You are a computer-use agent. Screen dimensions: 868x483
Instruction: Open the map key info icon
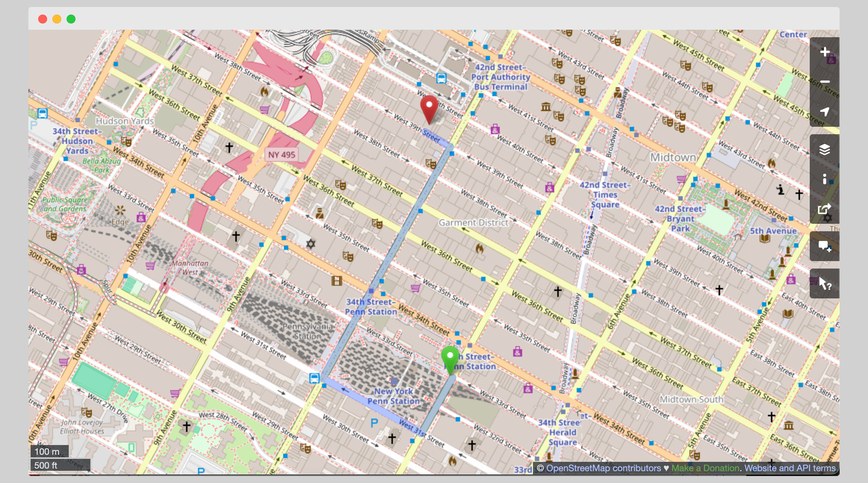(825, 179)
